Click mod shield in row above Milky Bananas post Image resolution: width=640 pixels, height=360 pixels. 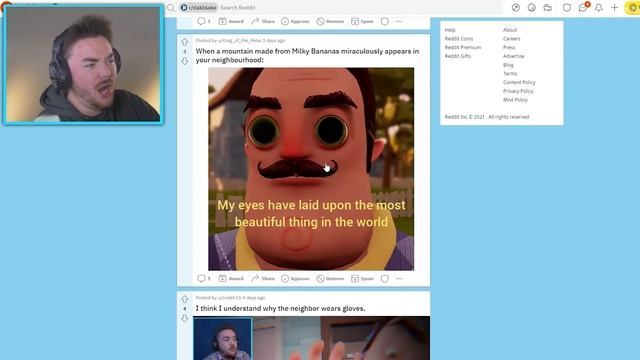click(384, 21)
